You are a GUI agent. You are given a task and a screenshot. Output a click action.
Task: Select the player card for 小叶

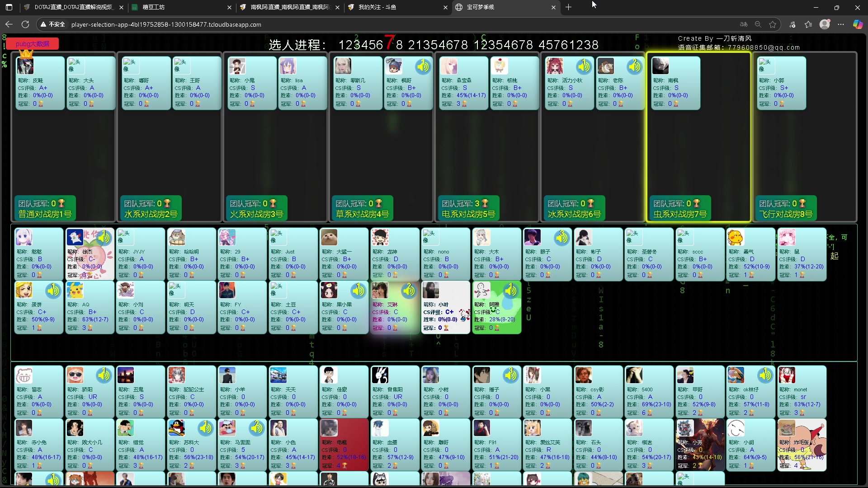point(446,307)
